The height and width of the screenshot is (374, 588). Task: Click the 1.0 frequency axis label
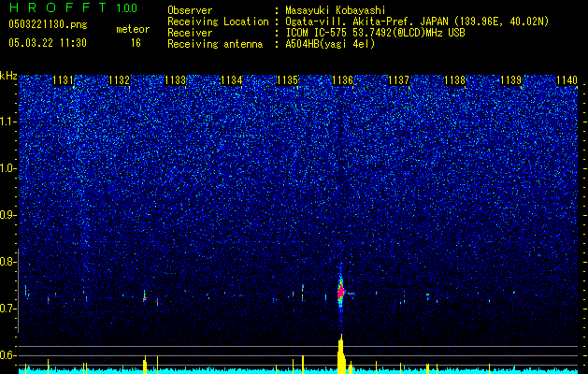click(x=7, y=168)
